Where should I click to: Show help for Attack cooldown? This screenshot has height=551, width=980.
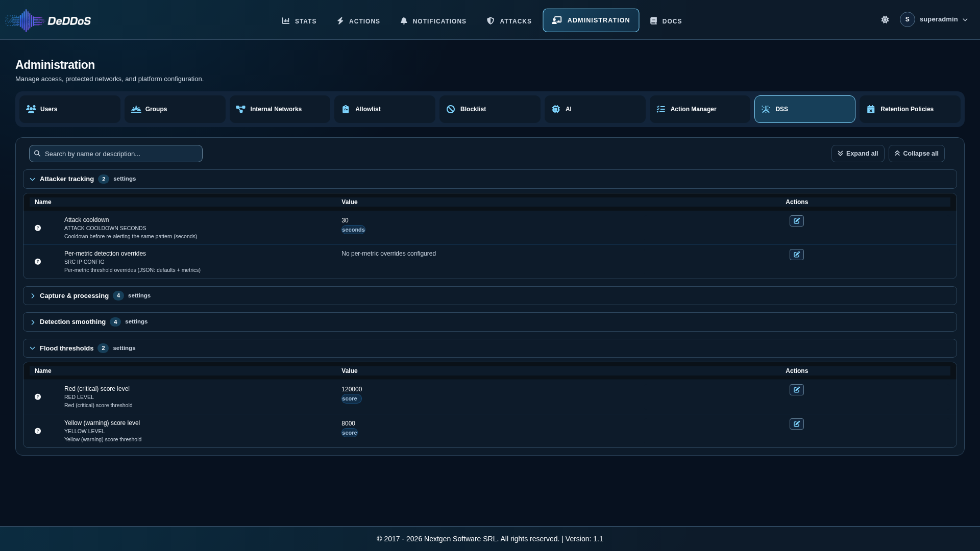pyautogui.click(x=38, y=228)
